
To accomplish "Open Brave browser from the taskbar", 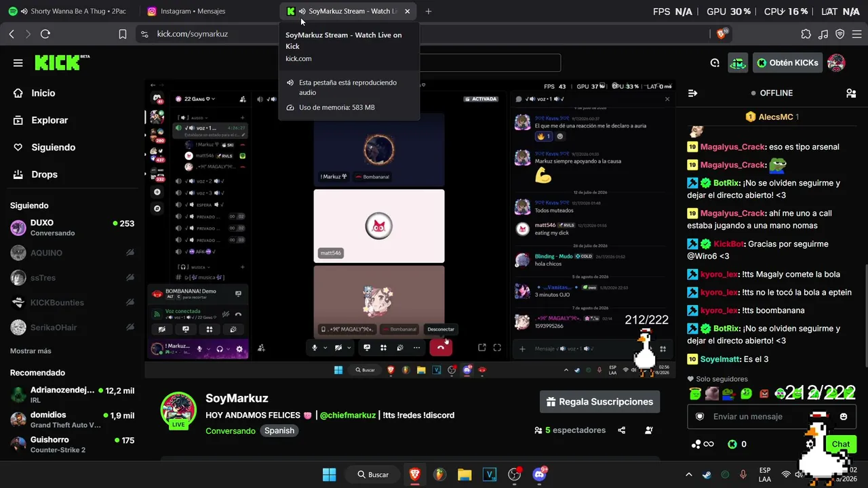I will coord(415,474).
